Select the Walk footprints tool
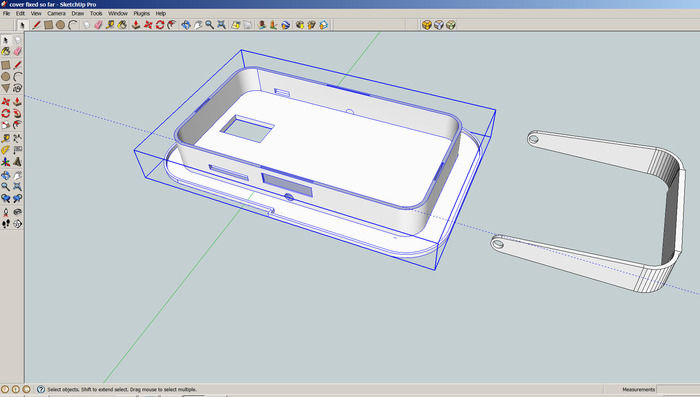 [x=6, y=224]
